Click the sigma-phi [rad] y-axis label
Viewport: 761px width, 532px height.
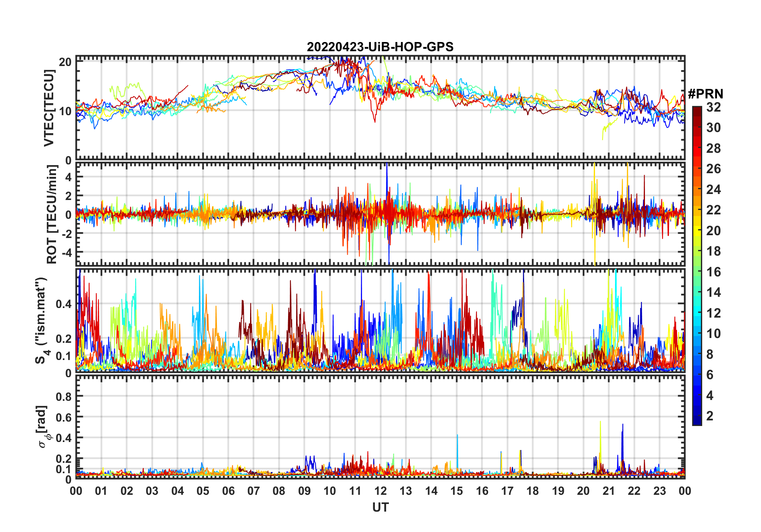pyautogui.click(x=44, y=426)
